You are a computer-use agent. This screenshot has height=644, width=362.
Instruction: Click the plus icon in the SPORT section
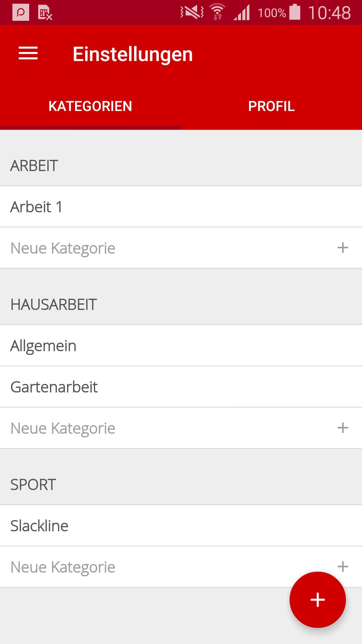point(343,567)
